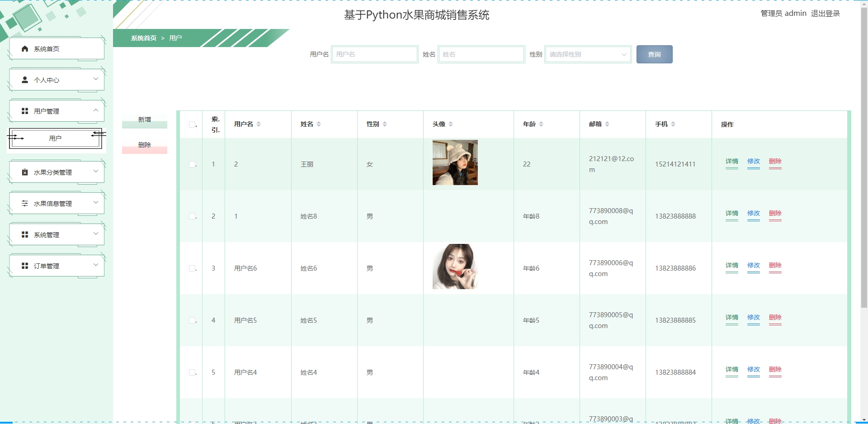Click 删除 for user 王丽
The image size is (868, 424).
pos(775,162)
